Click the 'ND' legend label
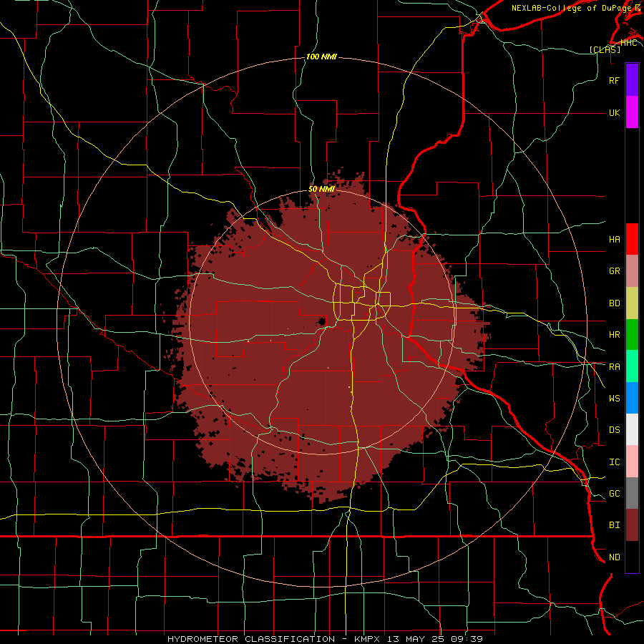 pyautogui.click(x=614, y=557)
